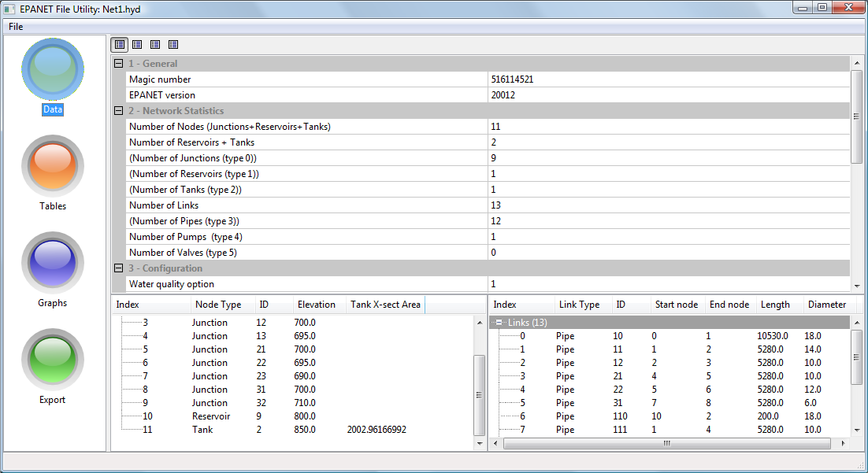Image resolution: width=868 pixels, height=473 pixels.
Task: Select junction node index 9 with ID 32
Action: click(293, 403)
